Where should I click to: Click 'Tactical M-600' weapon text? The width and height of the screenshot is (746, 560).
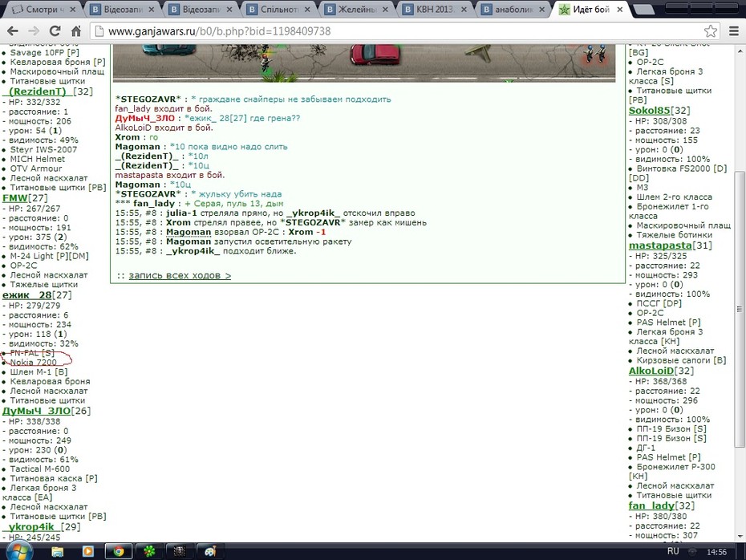pyautogui.click(x=39, y=469)
